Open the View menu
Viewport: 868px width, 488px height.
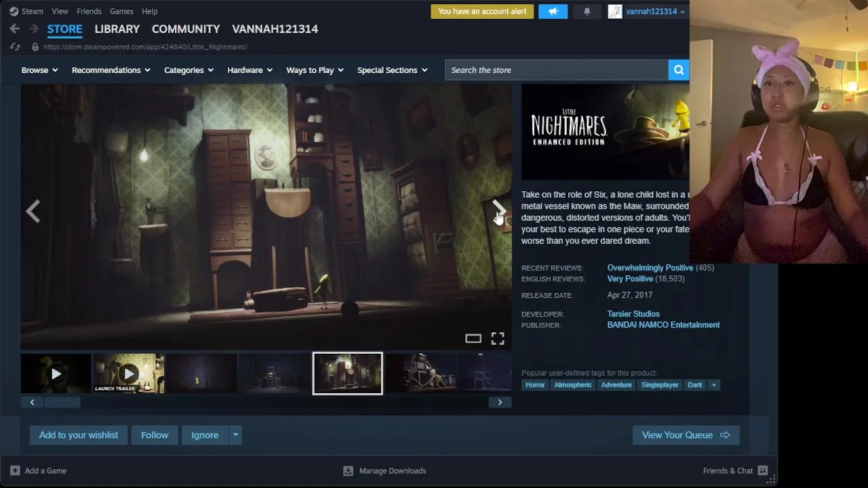(x=60, y=11)
